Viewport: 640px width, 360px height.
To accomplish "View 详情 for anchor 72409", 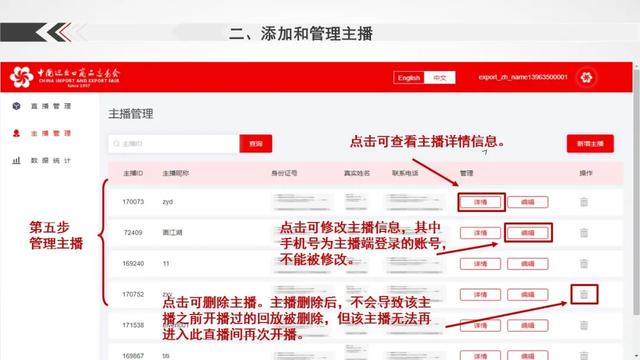I will (x=480, y=233).
